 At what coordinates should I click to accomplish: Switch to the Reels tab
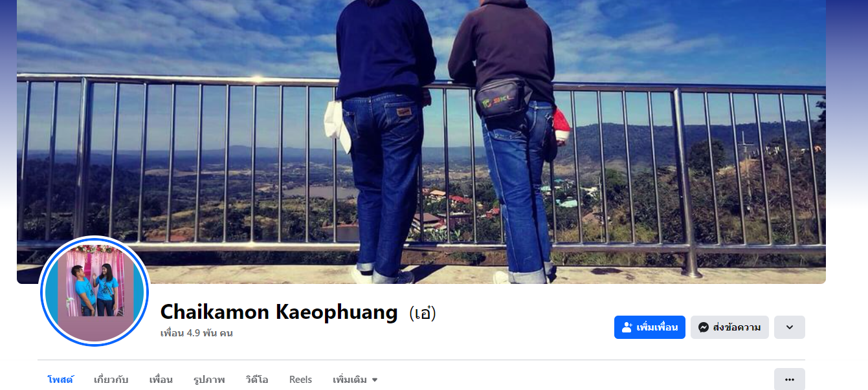tap(300, 380)
